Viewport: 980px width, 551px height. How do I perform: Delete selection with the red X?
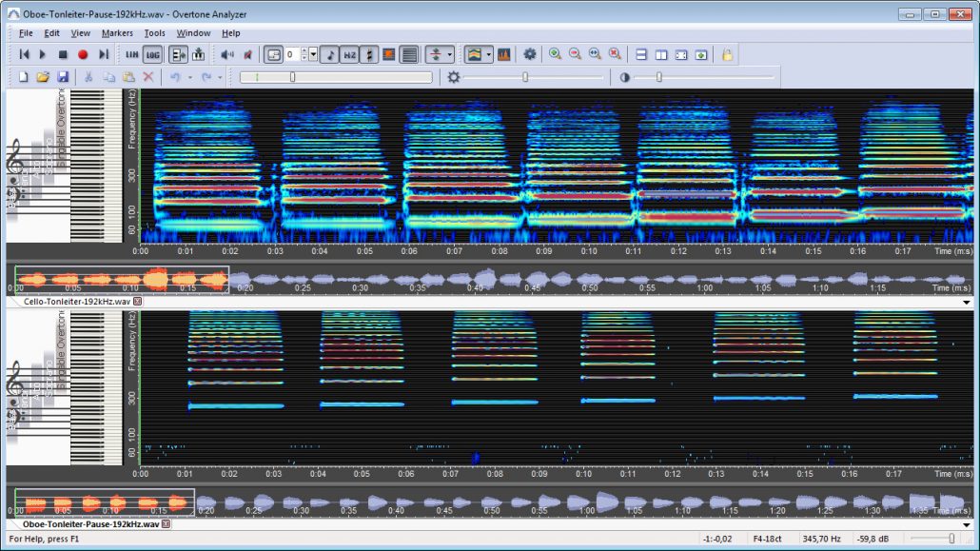tap(148, 77)
